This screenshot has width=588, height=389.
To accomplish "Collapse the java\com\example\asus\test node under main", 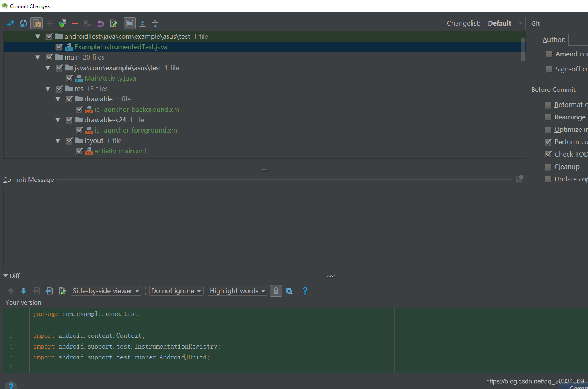I will pyautogui.click(x=48, y=68).
